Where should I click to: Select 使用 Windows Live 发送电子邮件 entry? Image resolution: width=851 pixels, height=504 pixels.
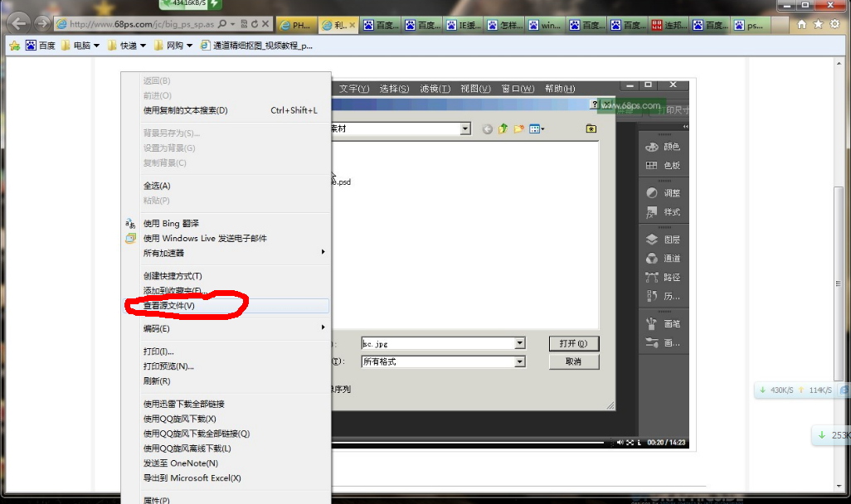coord(227,238)
